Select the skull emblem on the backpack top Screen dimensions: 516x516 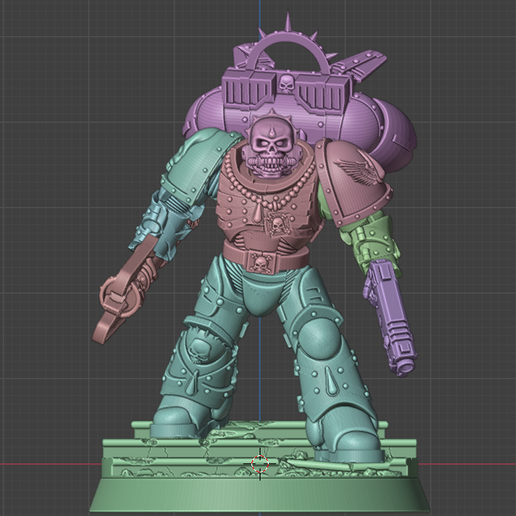(286, 84)
